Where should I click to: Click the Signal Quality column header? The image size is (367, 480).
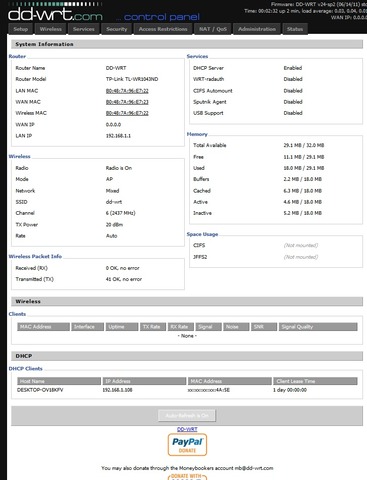[318, 327]
